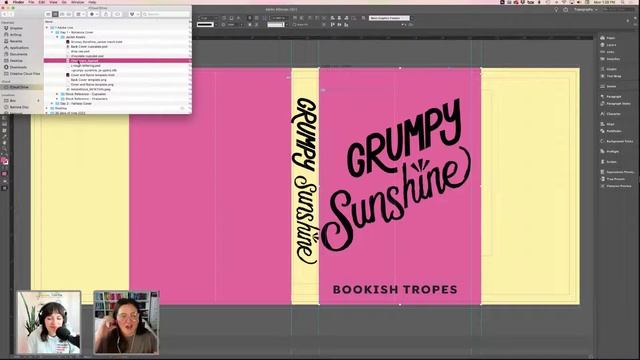Click the InDesign lightbulb learn icon
Image resolution: width=640 pixels, height=360 pixels.
[556, 9]
